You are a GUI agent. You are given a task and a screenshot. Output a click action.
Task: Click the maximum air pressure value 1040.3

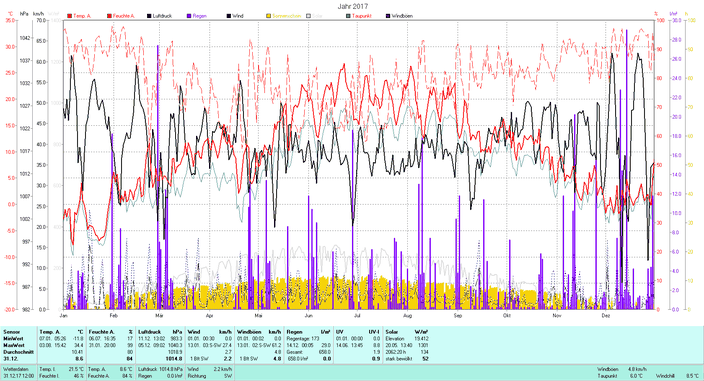click(175, 346)
